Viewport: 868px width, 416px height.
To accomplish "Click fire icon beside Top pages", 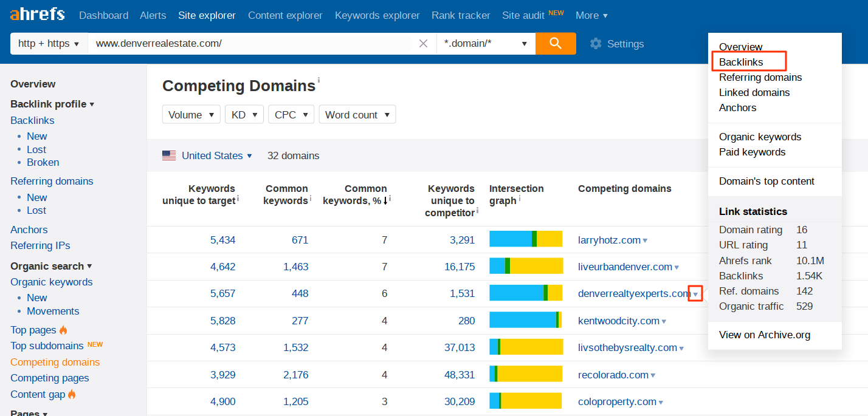I will [63, 330].
